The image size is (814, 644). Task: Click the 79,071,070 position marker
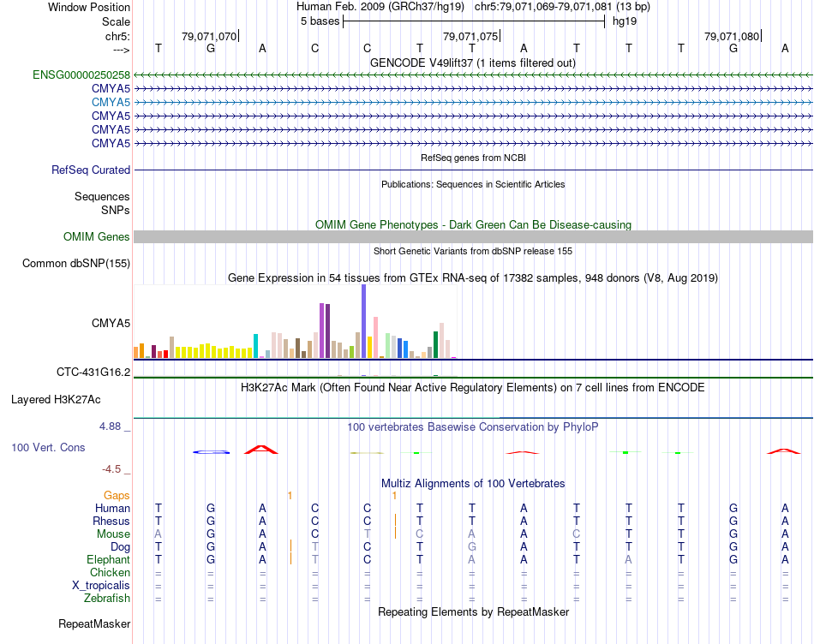coord(209,36)
